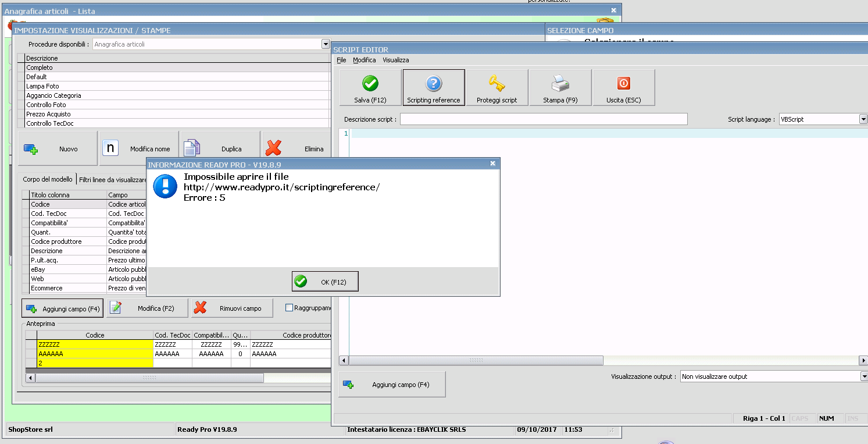Screen dimensions: 868x444
Task: Click the printer Stampa (F9) icon
Action: (560, 83)
